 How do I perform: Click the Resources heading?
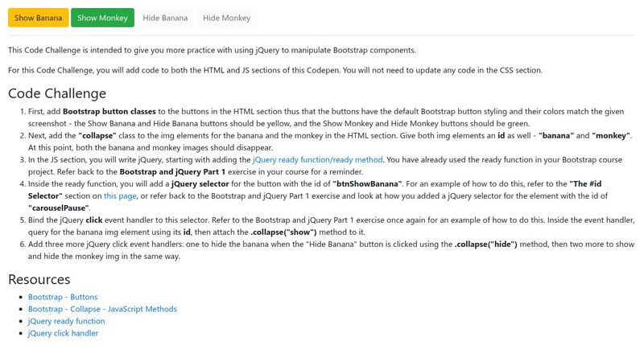(39, 279)
